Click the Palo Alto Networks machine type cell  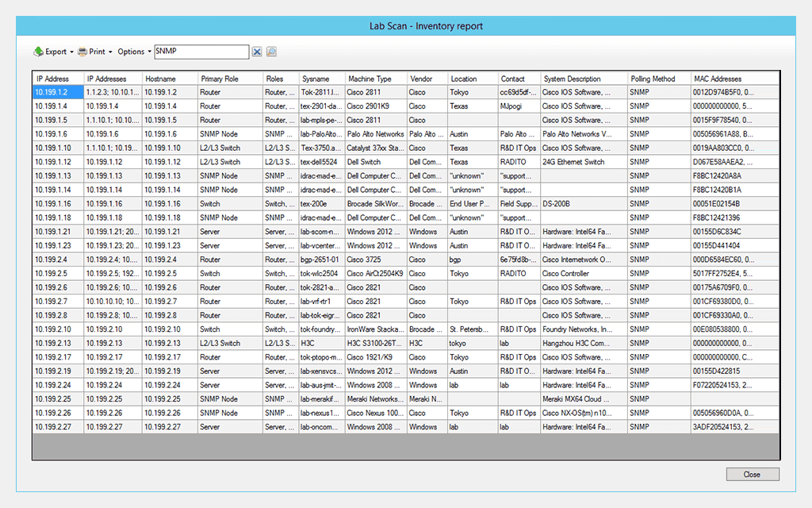tap(376, 134)
